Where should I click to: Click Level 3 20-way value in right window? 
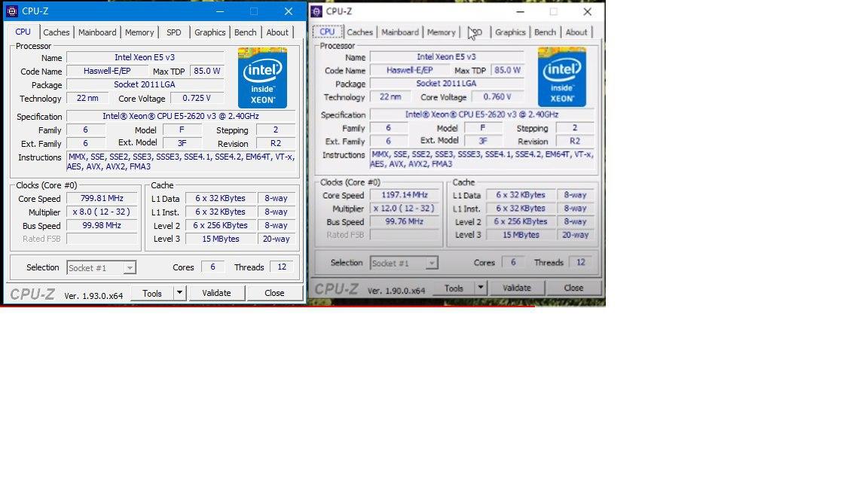576,235
